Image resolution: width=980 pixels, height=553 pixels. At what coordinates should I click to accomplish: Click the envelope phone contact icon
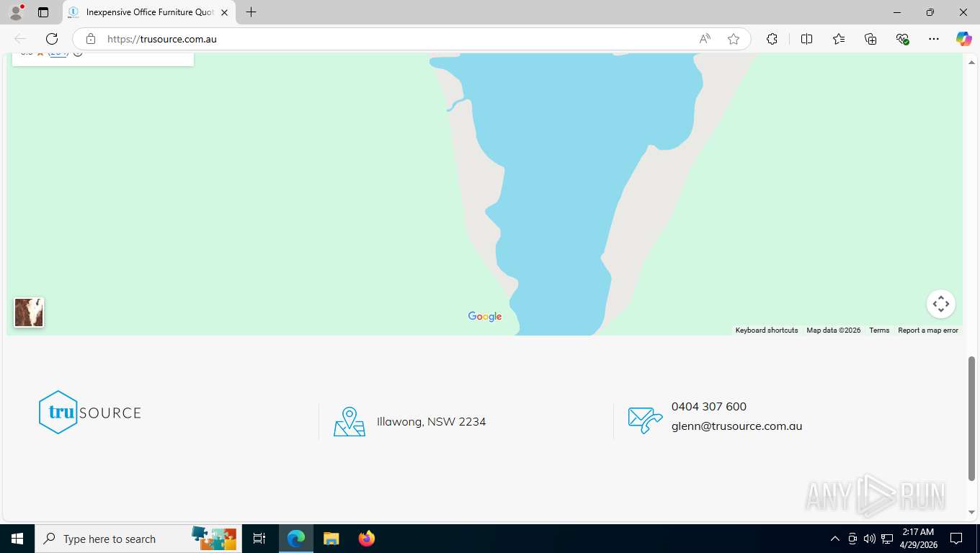point(645,421)
